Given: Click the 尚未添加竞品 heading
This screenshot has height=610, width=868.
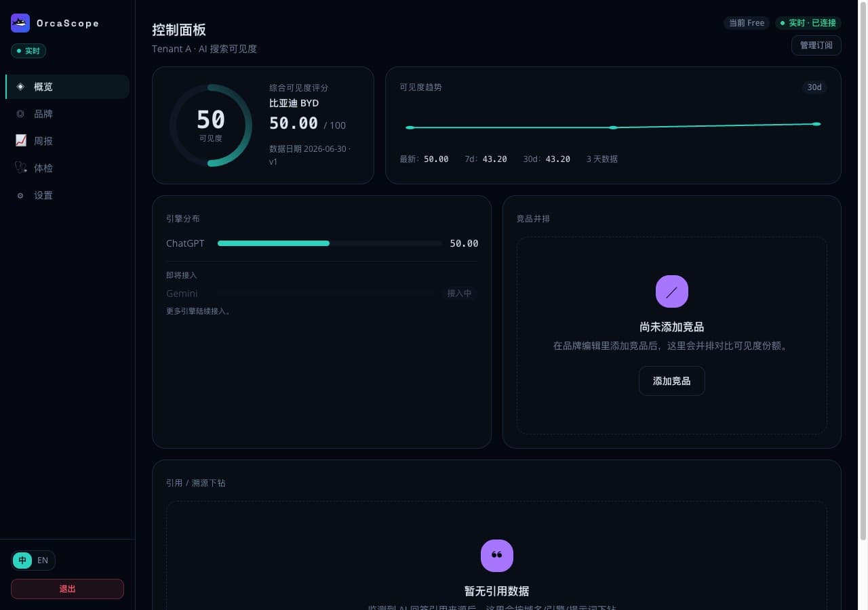Looking at the screenshot, I should [672, 327].
